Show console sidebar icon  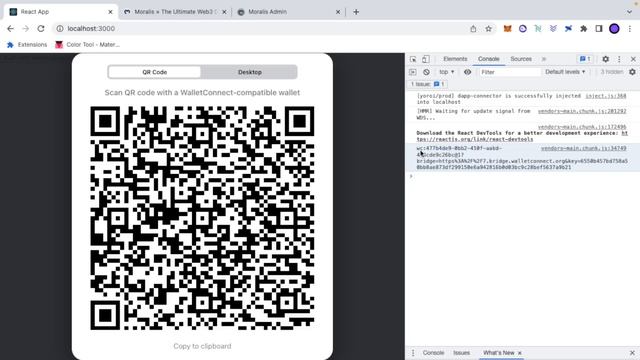point(413,72)
